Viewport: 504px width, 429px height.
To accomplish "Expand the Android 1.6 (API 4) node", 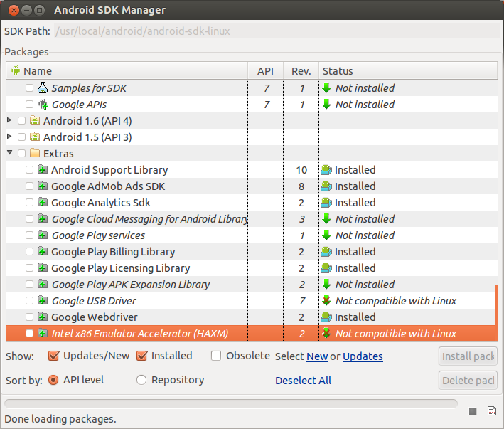I will 10,121.
